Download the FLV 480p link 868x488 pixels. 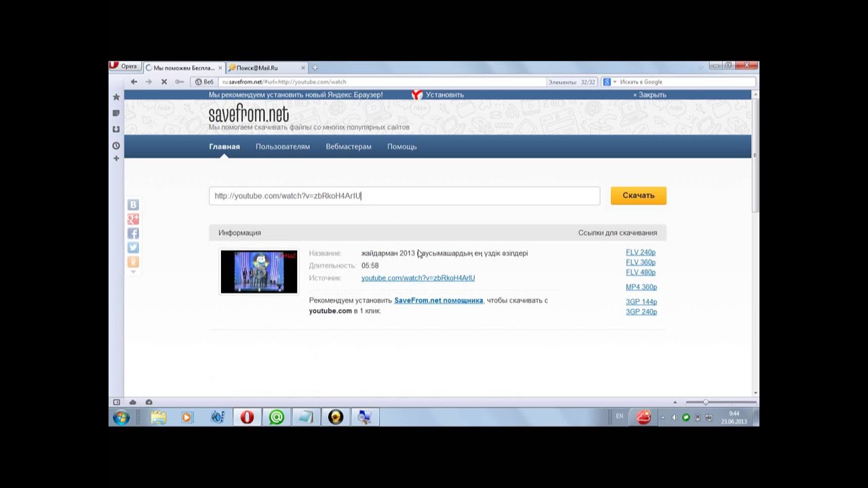point(641,272)
